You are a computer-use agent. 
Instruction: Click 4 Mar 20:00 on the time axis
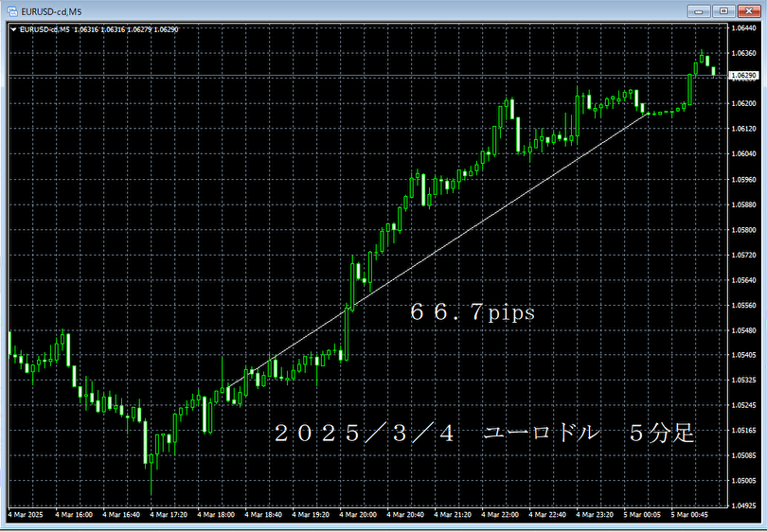(361, 516)
